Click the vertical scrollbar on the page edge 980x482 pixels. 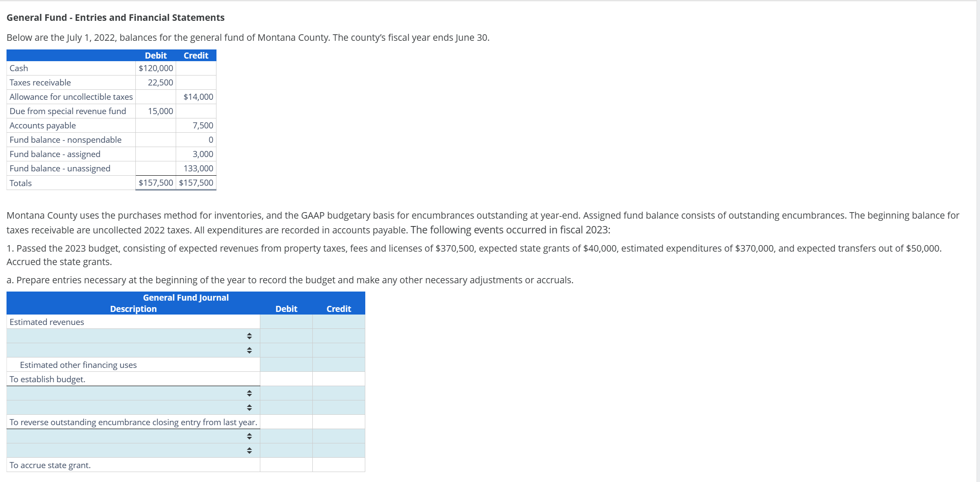[978, 241]
